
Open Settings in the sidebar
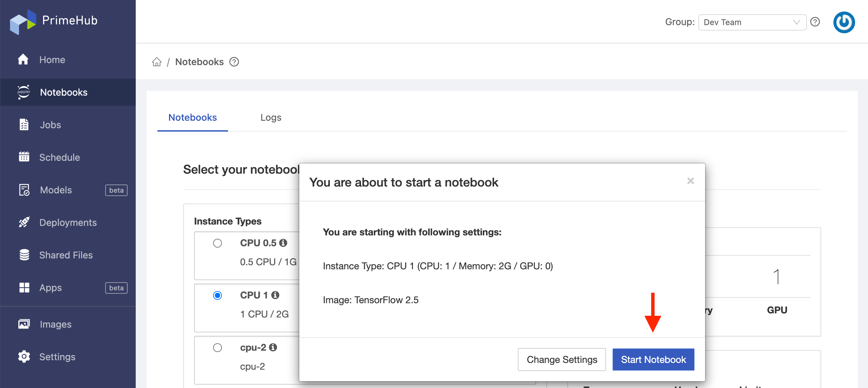(68, 357)
